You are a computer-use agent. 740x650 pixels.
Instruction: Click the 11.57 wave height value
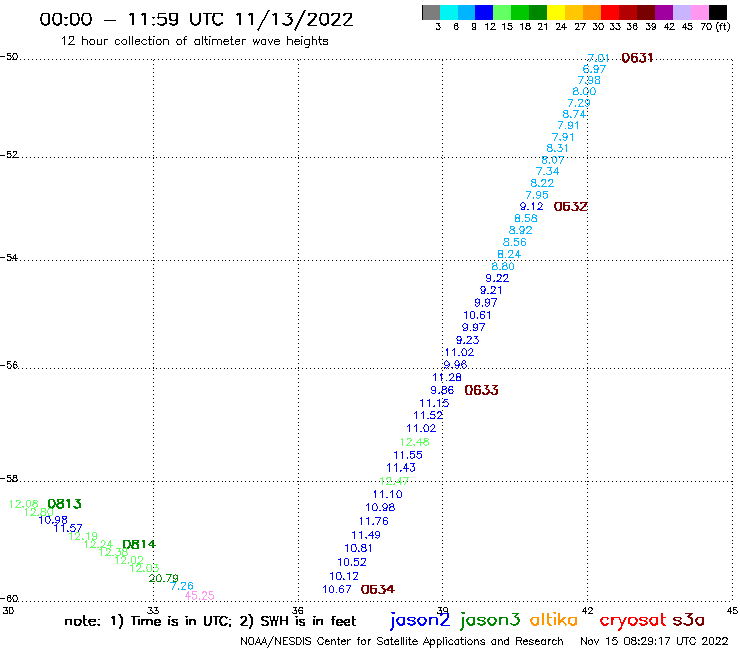[x=67, y=528]
